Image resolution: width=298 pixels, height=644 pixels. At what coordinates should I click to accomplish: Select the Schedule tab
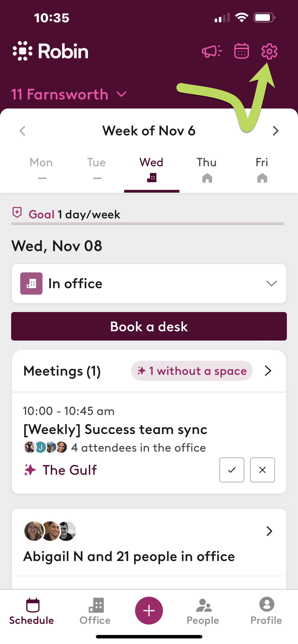32,611
